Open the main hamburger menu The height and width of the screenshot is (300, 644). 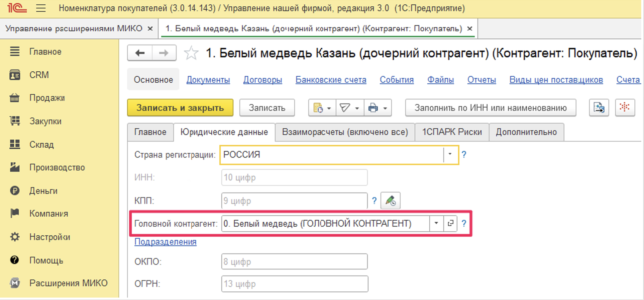click(41, 8)
